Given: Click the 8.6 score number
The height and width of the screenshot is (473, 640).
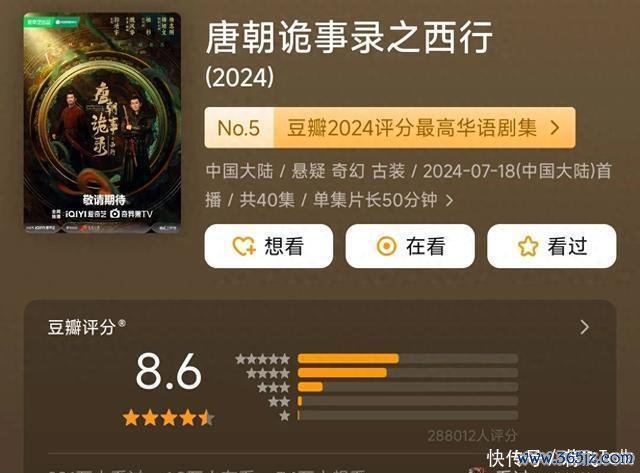Looking at the screenshot, I should 169,372.
